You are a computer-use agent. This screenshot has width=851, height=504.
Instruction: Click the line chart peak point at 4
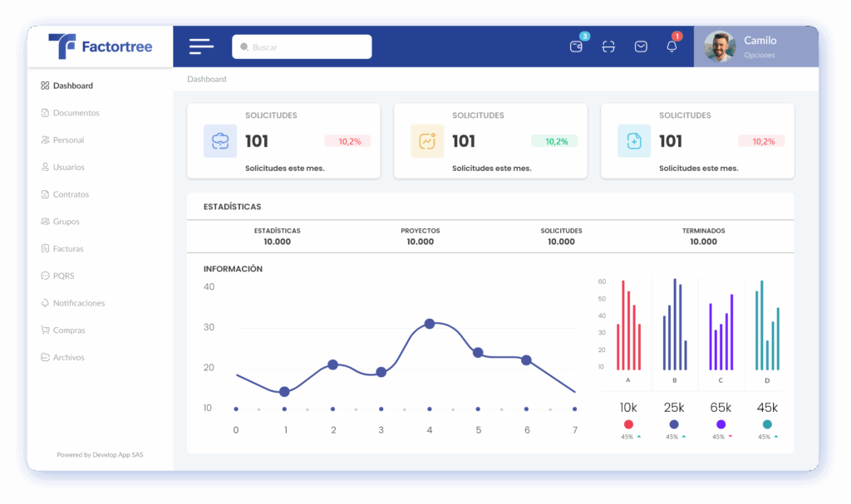coord(430,324)
